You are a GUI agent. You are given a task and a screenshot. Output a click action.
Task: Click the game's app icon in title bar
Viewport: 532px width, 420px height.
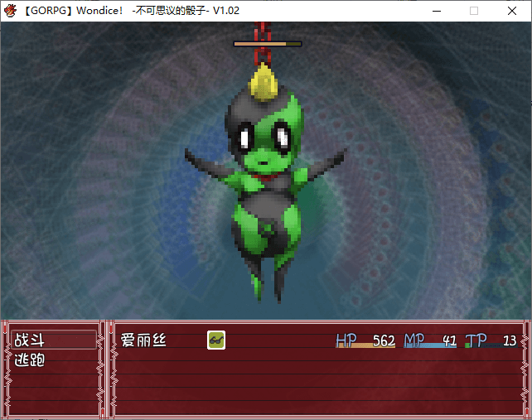coord(11,11)
